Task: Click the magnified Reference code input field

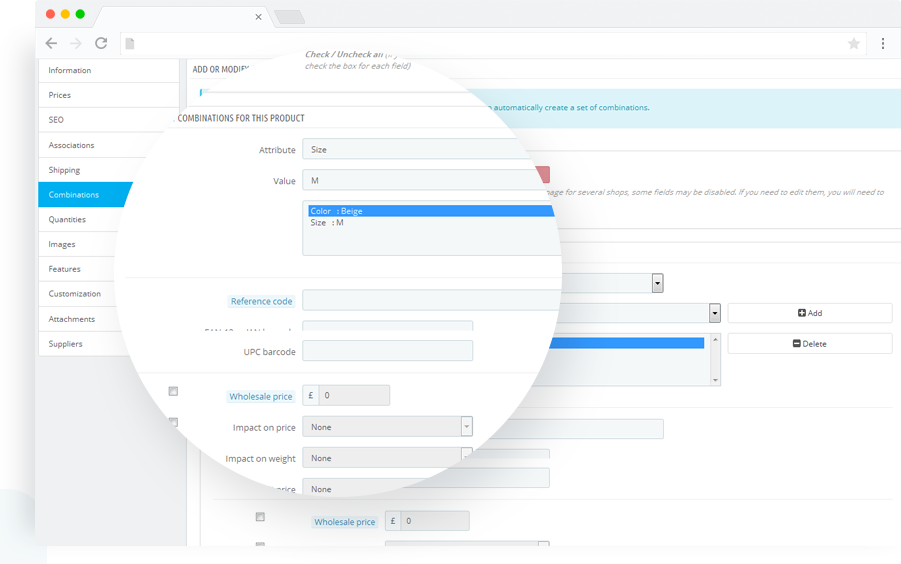Action: tap(431, 300)
